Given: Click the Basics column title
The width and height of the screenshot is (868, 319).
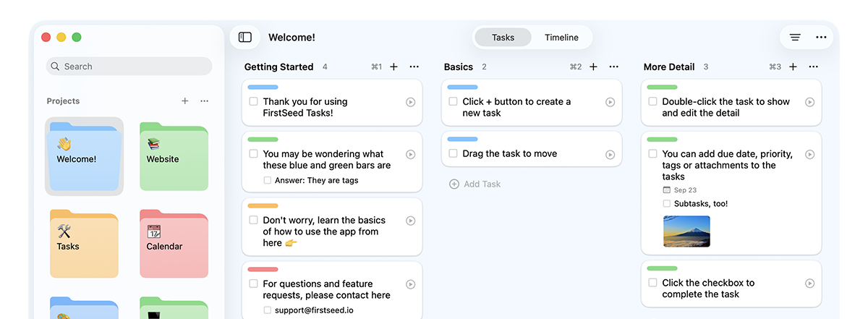Looking at the screenshot, I should (x=458, y=67).
